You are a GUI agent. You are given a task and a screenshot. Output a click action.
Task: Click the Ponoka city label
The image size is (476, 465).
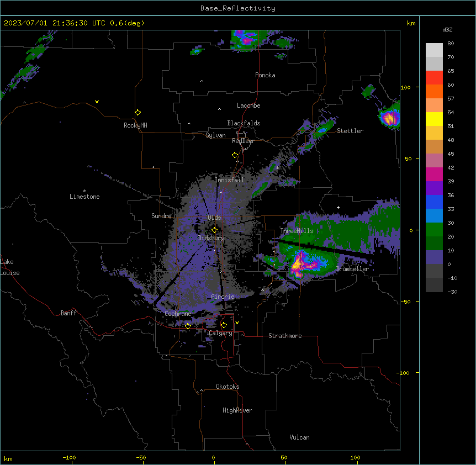[265, 75]
